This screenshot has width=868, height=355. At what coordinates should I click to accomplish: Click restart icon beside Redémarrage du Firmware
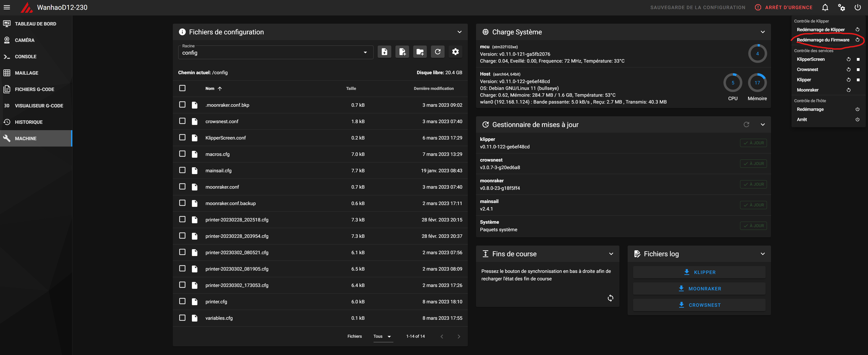(857, 40)
